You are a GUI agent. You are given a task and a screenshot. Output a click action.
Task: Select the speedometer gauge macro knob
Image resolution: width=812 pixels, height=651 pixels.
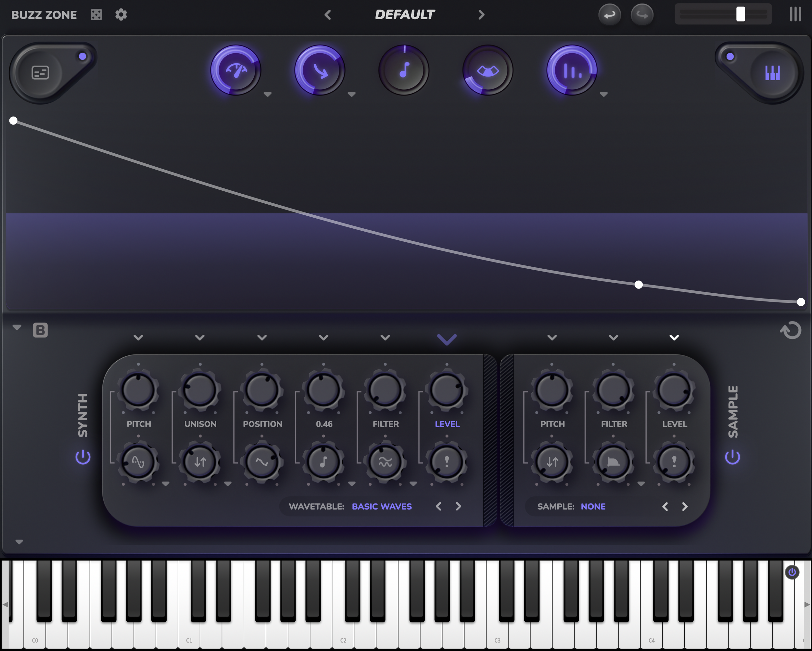tap(235, 70)
